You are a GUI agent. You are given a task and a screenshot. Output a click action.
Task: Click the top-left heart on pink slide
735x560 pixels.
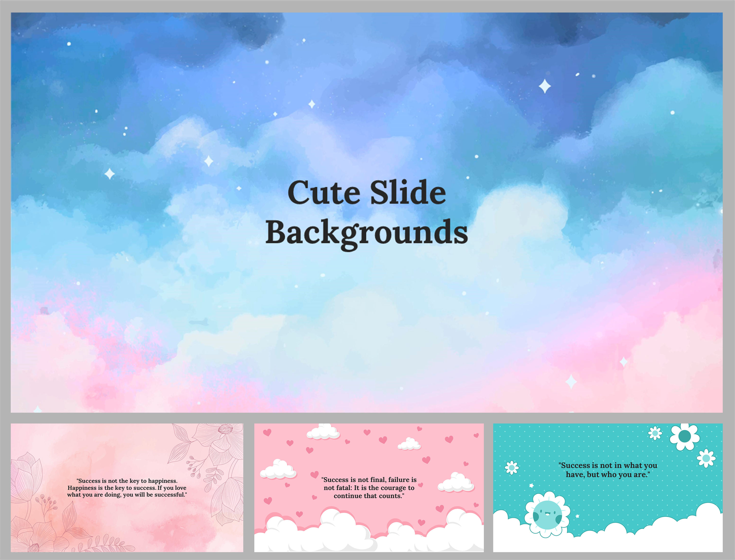point(267,433)
